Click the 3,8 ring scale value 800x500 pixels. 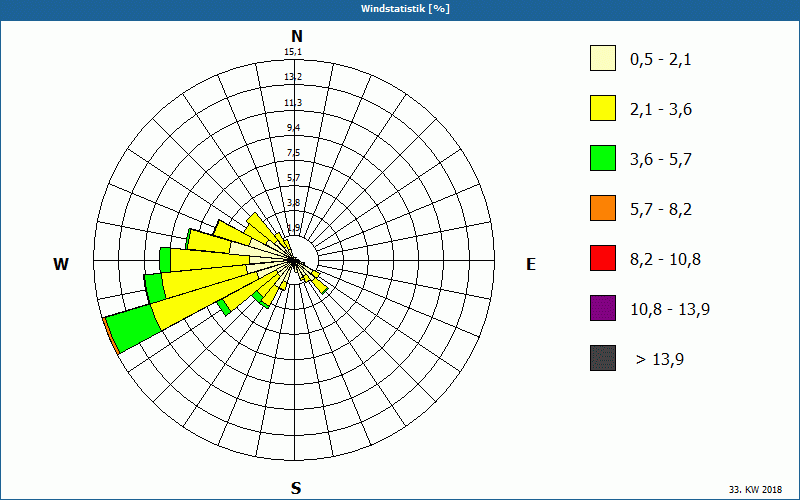pyautogui.click(x=293, y=203)
